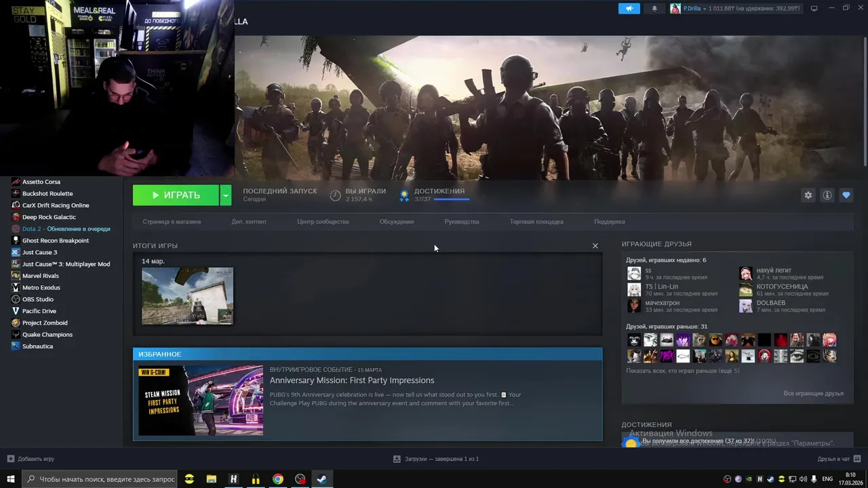868x488 pixels.
Task: Click the Project Zomboid game icon
Action: point(16,323)
